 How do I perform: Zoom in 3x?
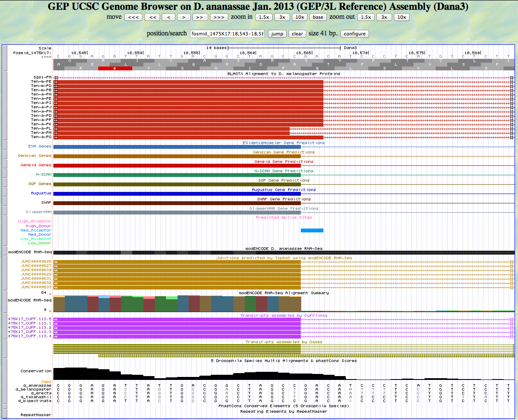click(282, 17)
